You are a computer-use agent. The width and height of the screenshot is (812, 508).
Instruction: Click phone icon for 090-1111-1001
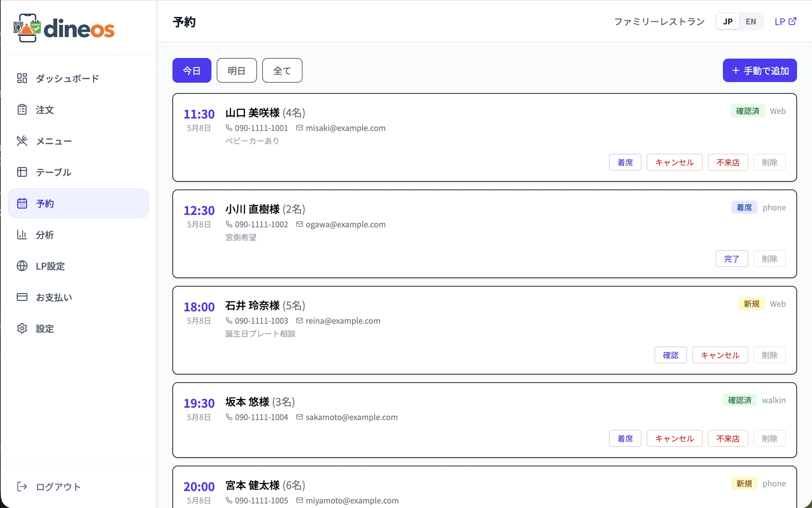pyautogui.click(x=229, y=128)
